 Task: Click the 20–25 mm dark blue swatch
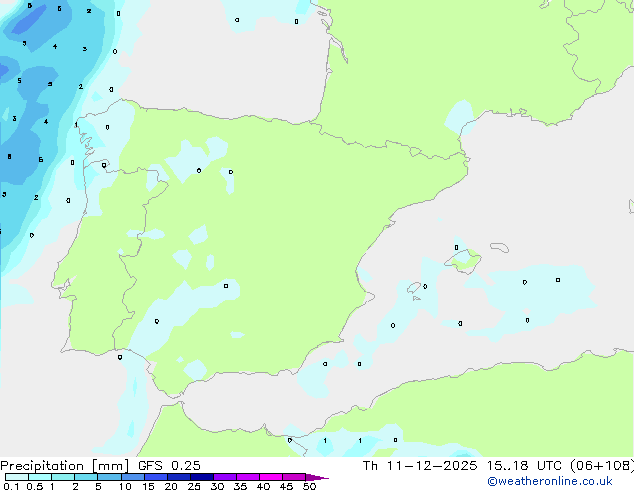click(x=179, y=477)
